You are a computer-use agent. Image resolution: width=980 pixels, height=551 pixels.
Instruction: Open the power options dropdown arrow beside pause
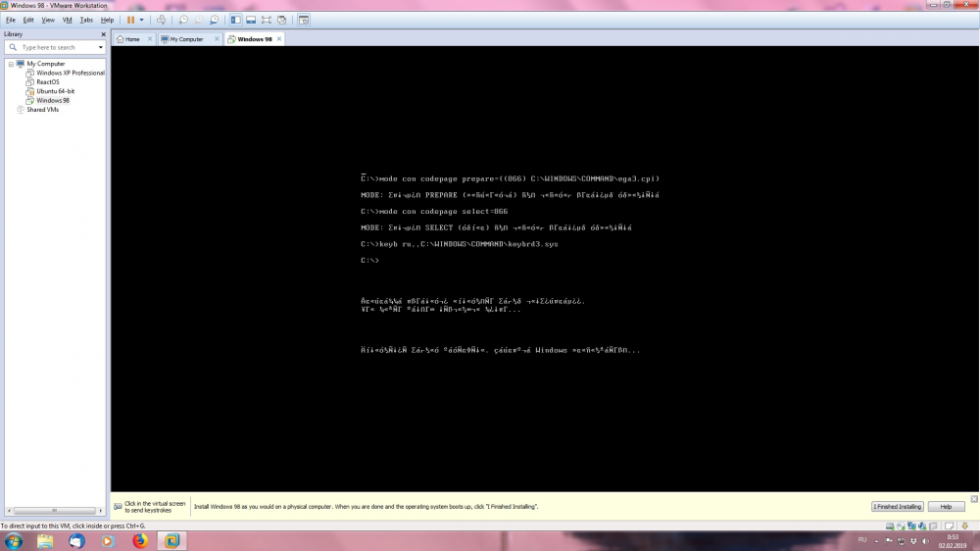tap(142, 20)
